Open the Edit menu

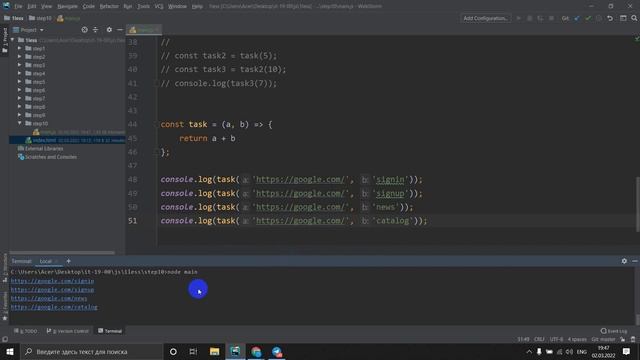point(32,7)
